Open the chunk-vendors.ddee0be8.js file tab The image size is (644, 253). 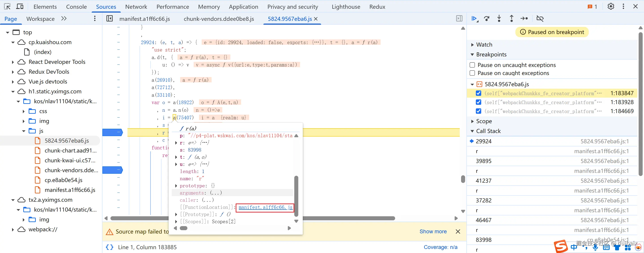point(219,19)
